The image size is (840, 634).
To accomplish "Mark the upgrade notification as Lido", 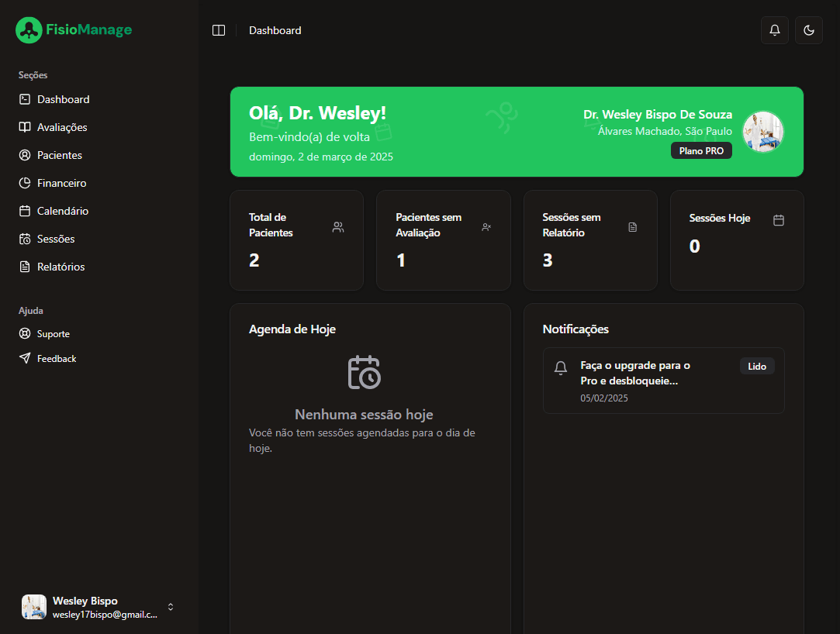I will tap(756, 366).
